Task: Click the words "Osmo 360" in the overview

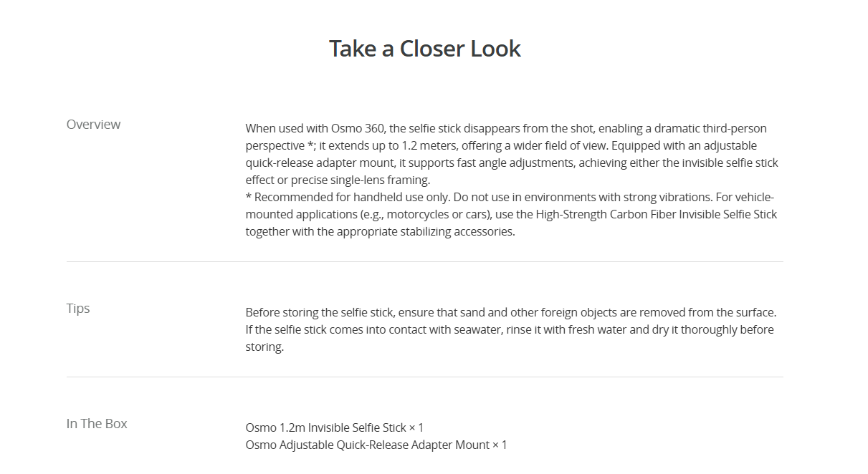Action: (355, 129)
